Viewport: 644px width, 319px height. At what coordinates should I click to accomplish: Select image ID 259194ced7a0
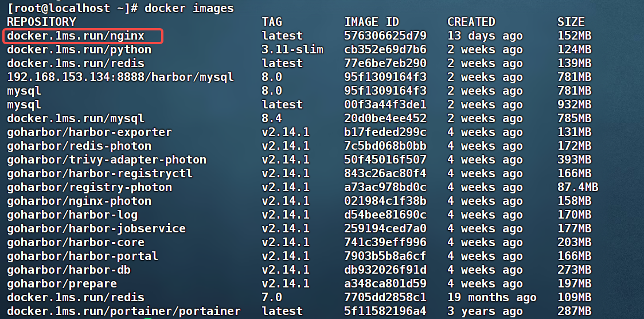(385, 228)
